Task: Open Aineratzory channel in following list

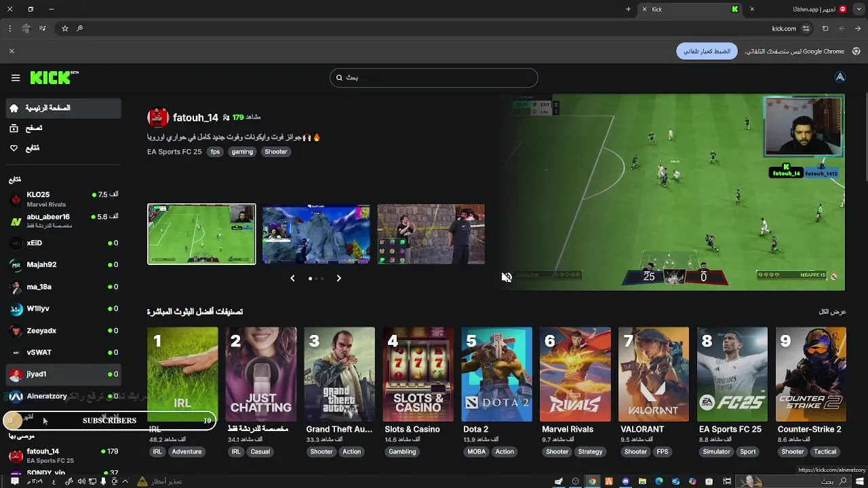Action: click(64, 396)
